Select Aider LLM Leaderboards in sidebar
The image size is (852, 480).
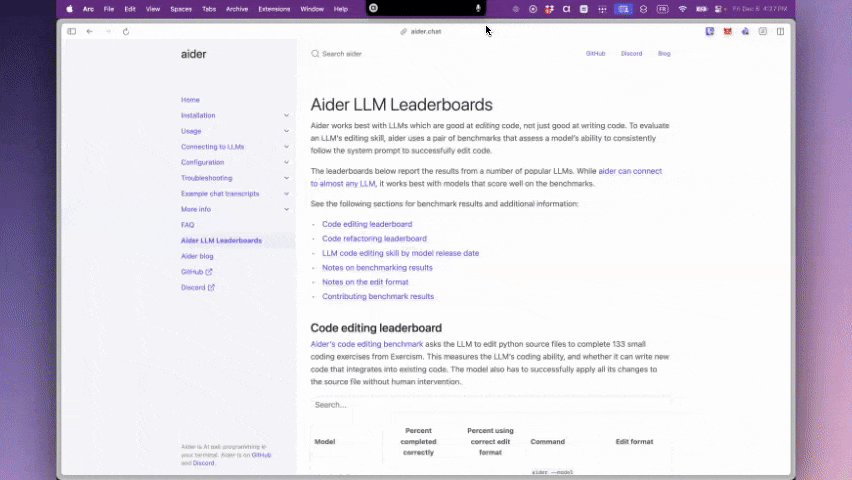coord(221,240)
